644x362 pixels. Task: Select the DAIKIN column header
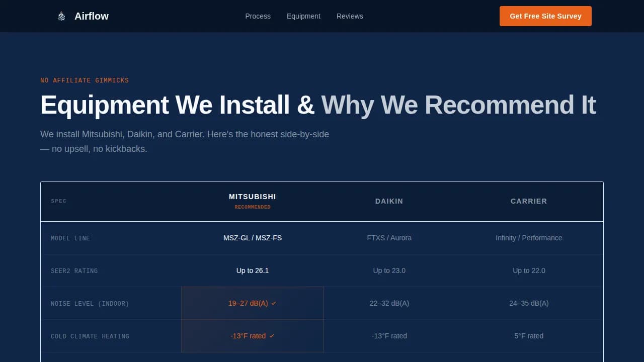point(389,201)
